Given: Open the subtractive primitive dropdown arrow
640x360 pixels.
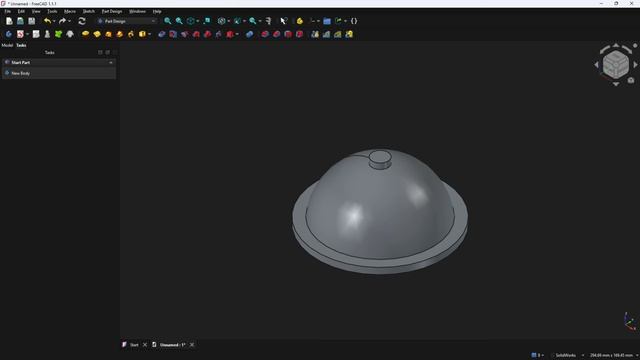Looking at the screenshot, I should coord(237,34).
